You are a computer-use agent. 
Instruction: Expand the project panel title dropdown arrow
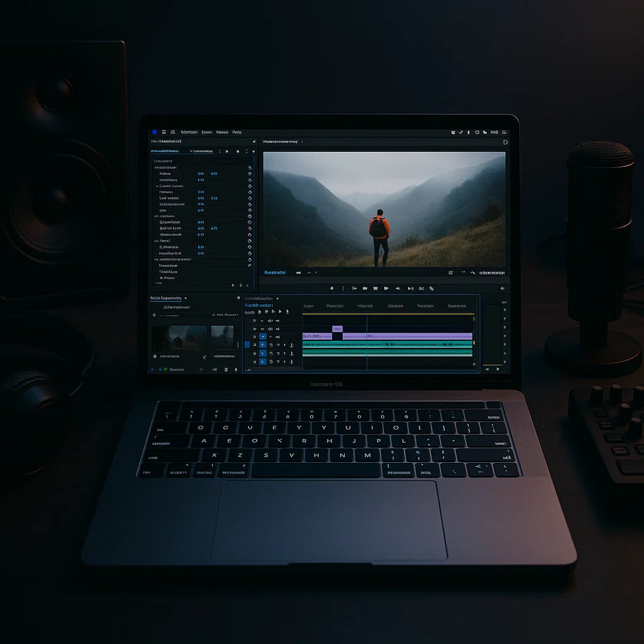click(x=186, y=298)
